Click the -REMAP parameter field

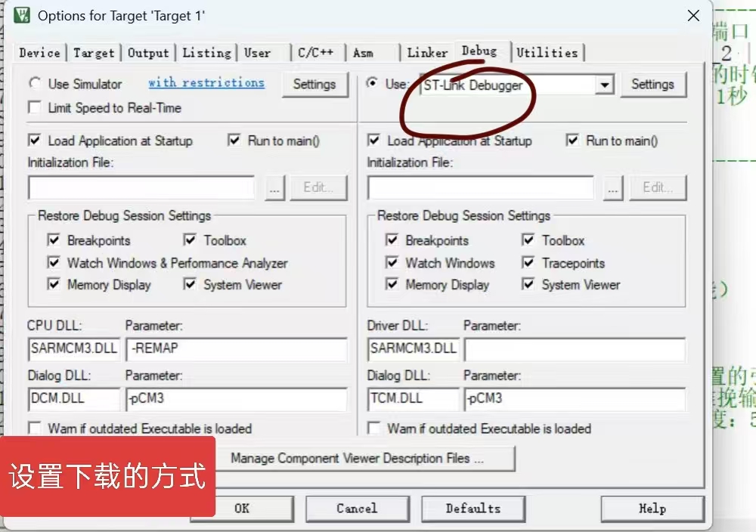click(236, 349)
